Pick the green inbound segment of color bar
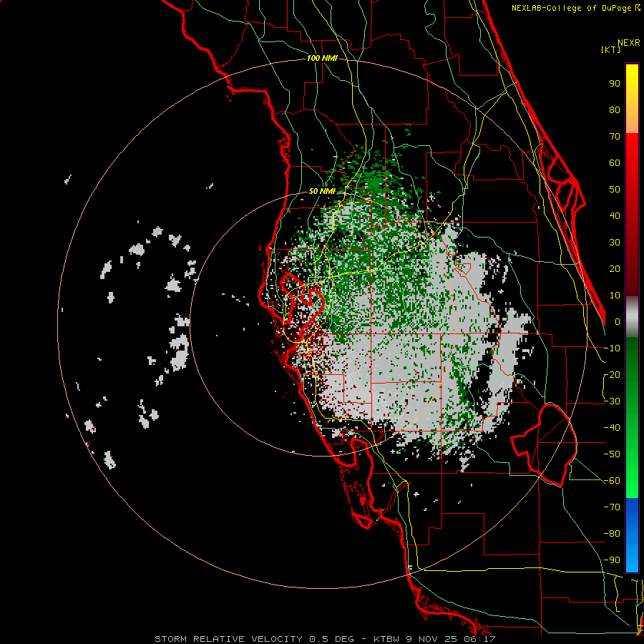Image resolution: width=644 pixels, height=644 pixels. (632, 418)
